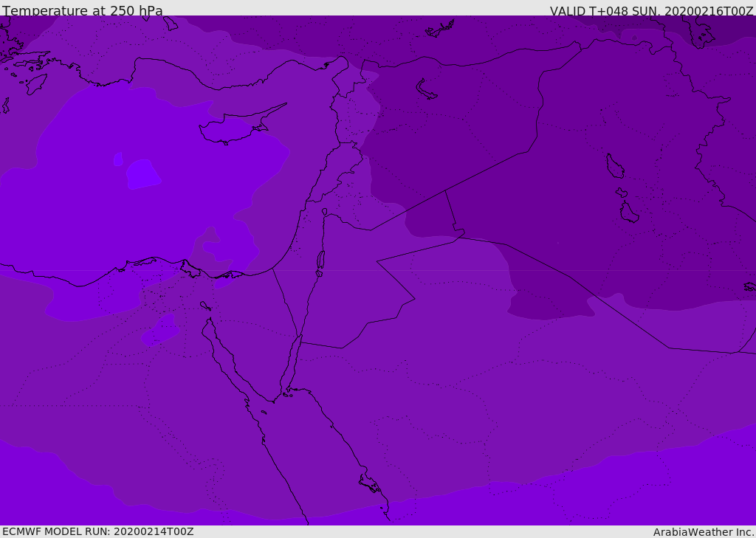The height and width of the screenshot is (538, 756).
Task: Click the brightest purple temperature patch over the Mediterranean
Action: (x=143, y=174)
